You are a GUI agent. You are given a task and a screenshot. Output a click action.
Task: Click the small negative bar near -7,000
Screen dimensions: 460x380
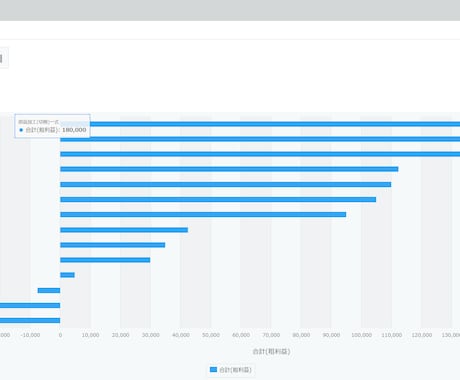pos(49,290)
